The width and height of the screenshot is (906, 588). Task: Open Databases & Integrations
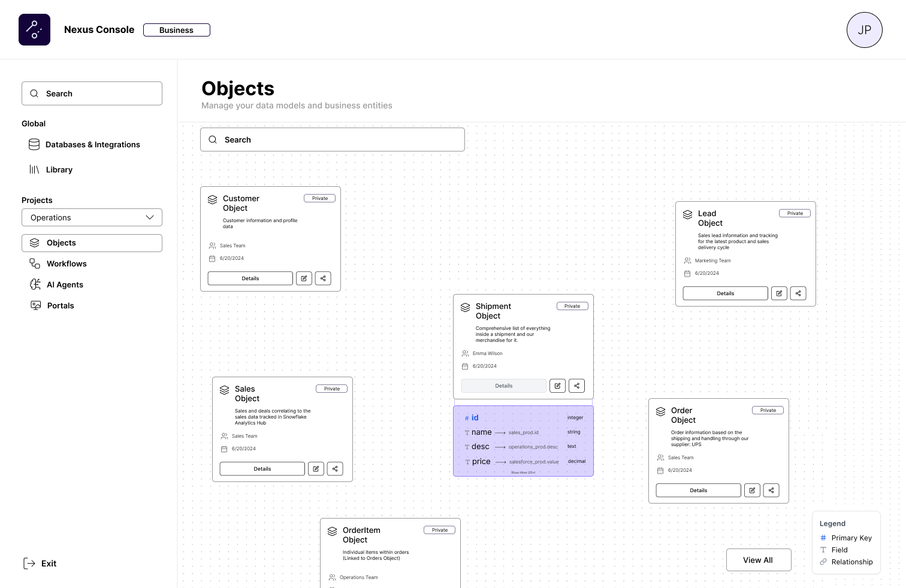tap(92, 145)
